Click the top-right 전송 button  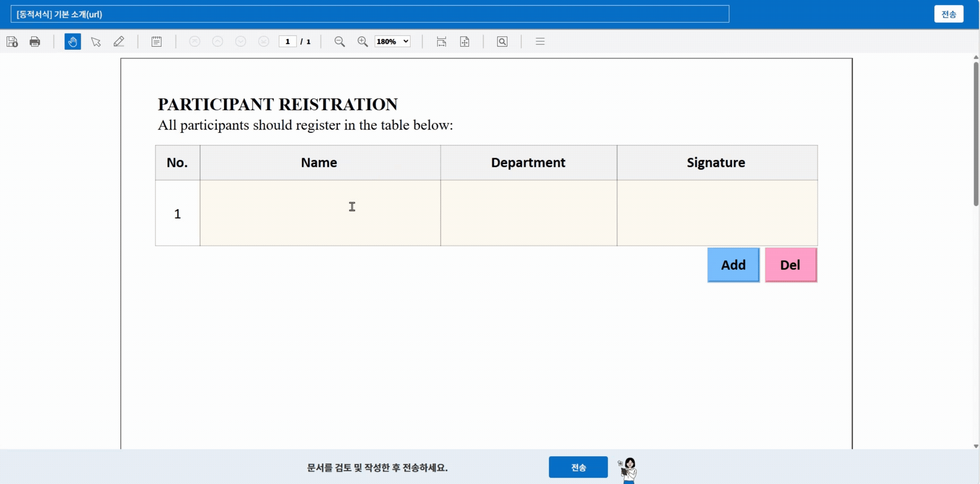(949, 14)
